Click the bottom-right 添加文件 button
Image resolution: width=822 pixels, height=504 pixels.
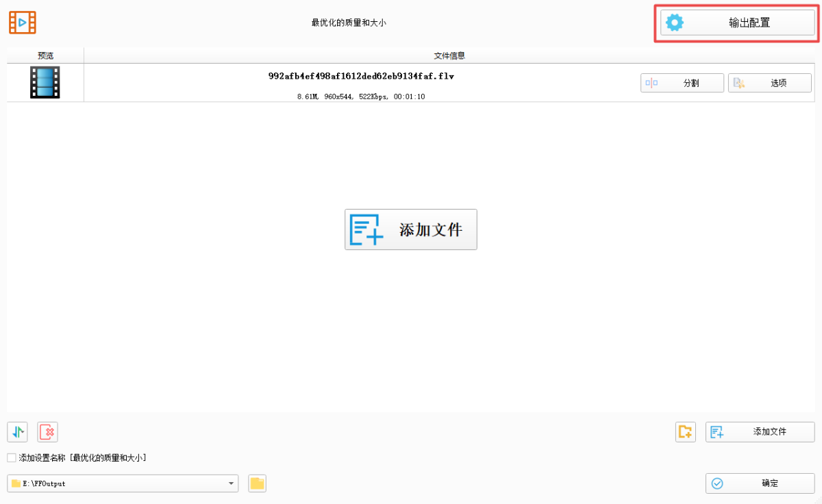click(x=760, y=431)
